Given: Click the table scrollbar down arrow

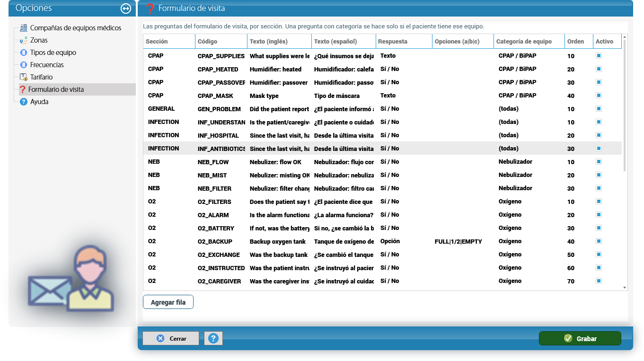Looking at the screenshot, I should click(x=625, y=287).
